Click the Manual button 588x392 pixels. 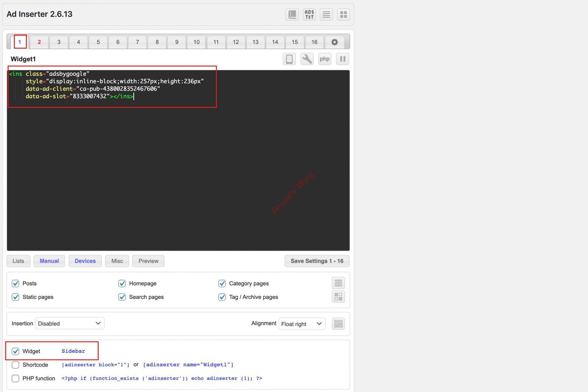coord(49,261)
